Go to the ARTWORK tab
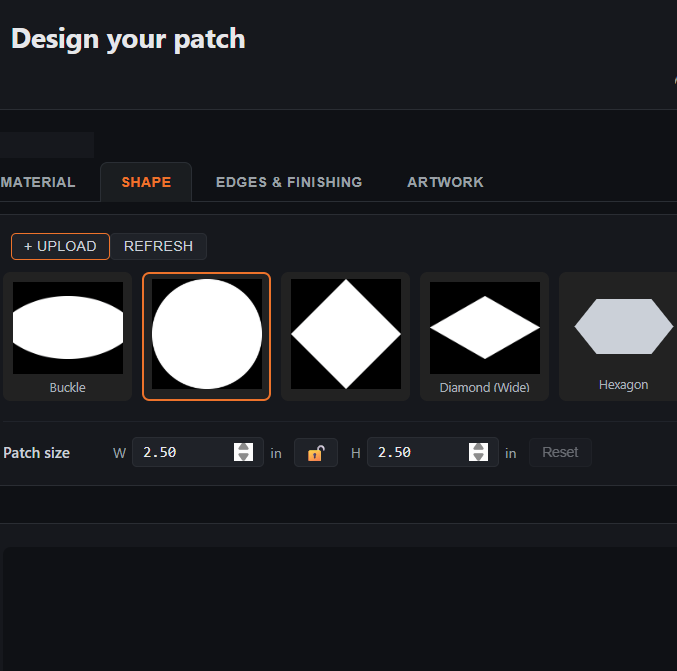The height and width of the screenshot is (671, 677). click(x=445, y=182)
